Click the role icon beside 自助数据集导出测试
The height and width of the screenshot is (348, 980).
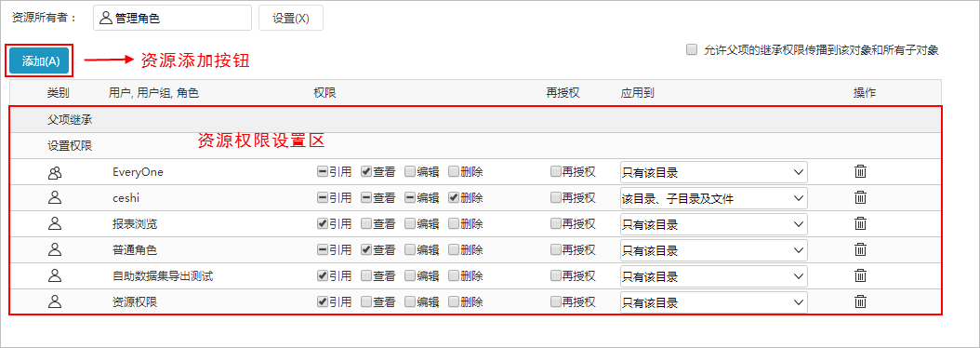pyautogui.click(x=56, y=275)
